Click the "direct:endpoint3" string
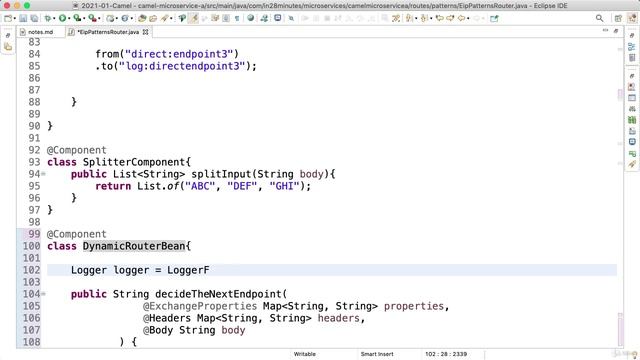640x360 pixels. click(179, 54)
